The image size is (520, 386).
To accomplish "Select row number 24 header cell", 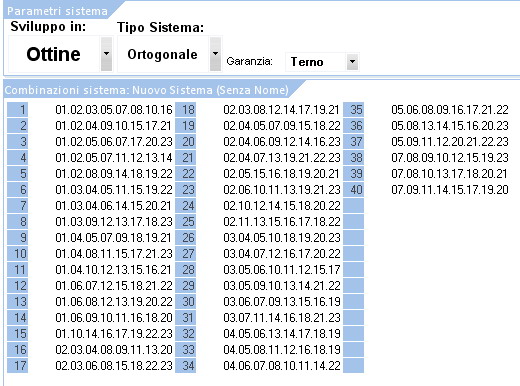I will click(185, 206).
